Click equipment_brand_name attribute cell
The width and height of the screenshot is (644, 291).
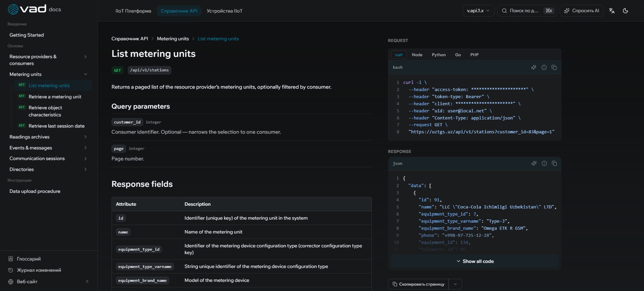(142, 281)
